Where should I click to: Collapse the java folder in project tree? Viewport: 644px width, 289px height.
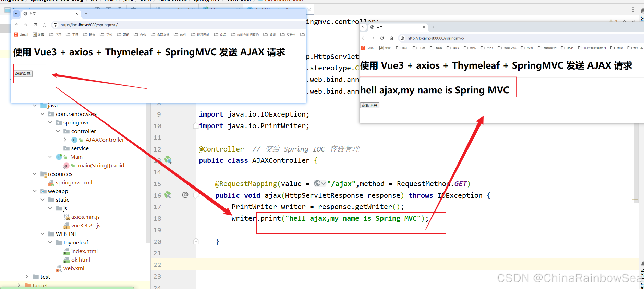tap(35, 105)
